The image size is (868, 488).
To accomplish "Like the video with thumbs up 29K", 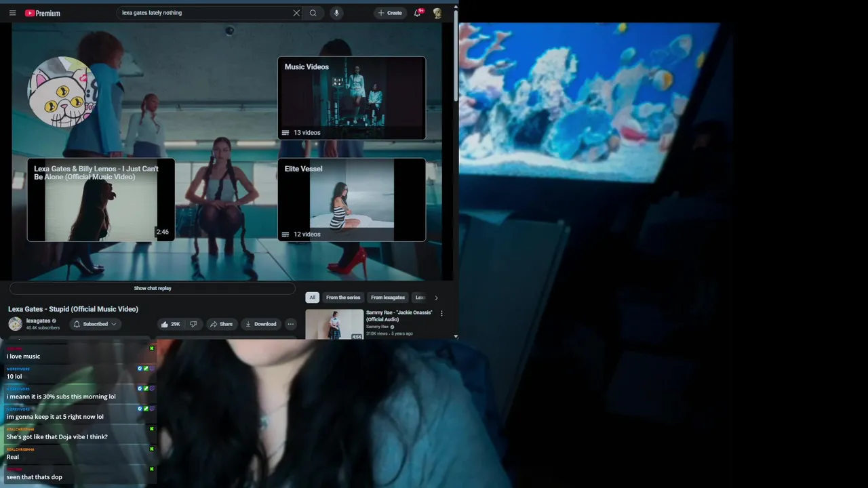I will (x=170, y=324).
